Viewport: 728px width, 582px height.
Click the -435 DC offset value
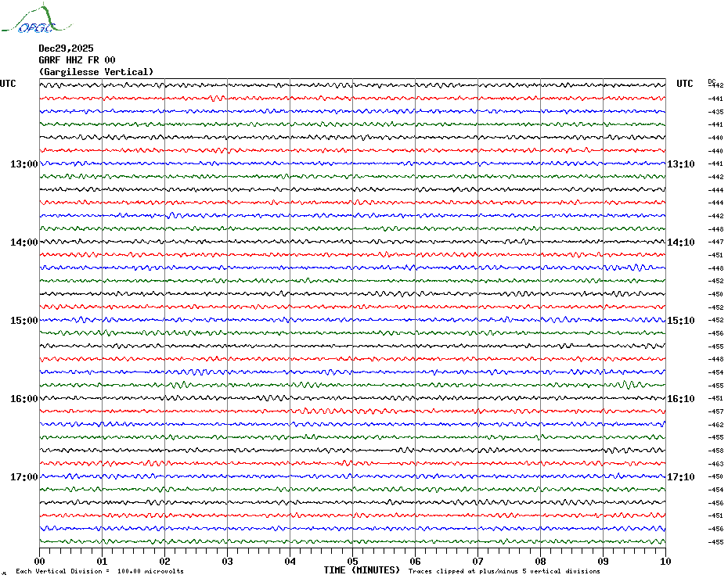coord(715,112)
